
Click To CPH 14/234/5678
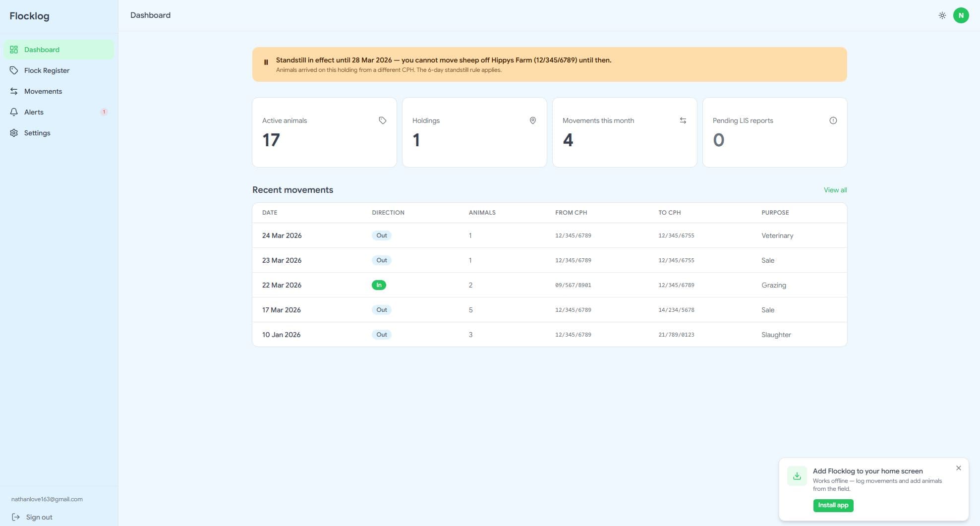click(x=676, y=310)
